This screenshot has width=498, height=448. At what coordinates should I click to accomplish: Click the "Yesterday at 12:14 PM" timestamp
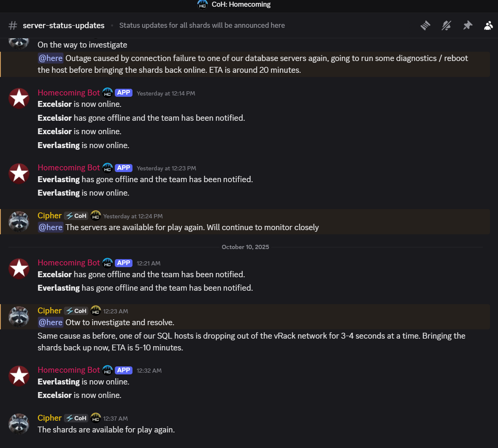tap(166, 93)
